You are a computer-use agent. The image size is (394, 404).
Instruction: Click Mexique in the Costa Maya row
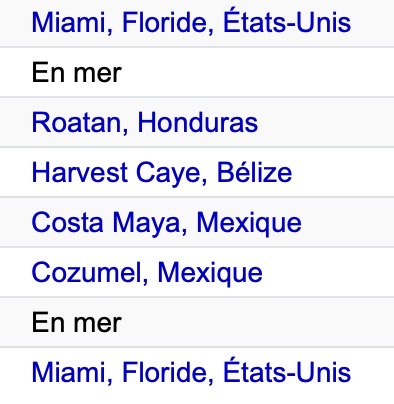click(249, 223)
